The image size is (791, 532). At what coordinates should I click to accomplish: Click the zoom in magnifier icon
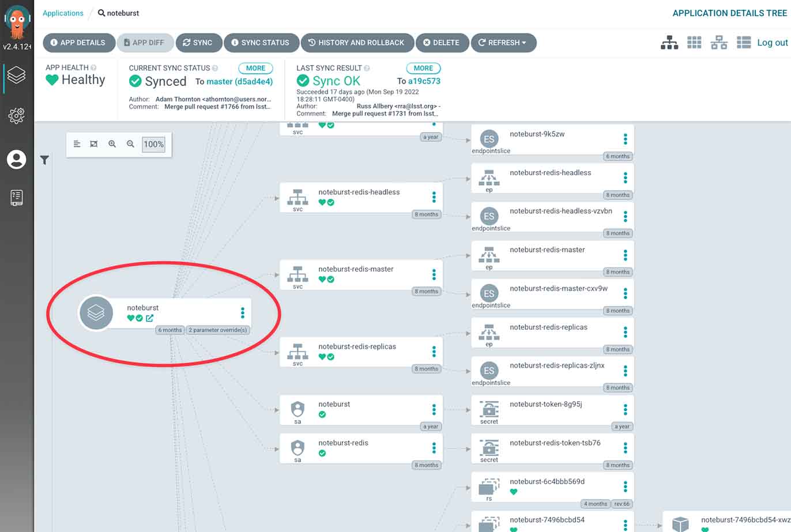[112, 144]
